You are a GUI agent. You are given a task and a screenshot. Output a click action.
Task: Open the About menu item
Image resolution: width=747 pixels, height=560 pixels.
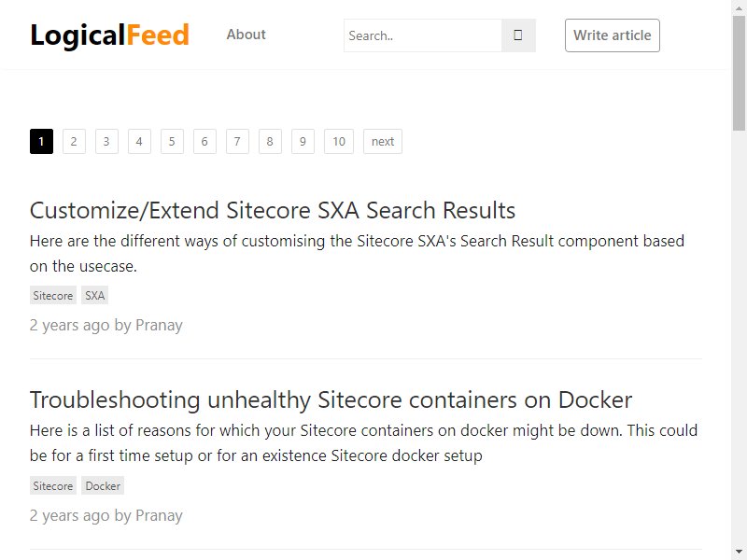click(x=246, y=35)
